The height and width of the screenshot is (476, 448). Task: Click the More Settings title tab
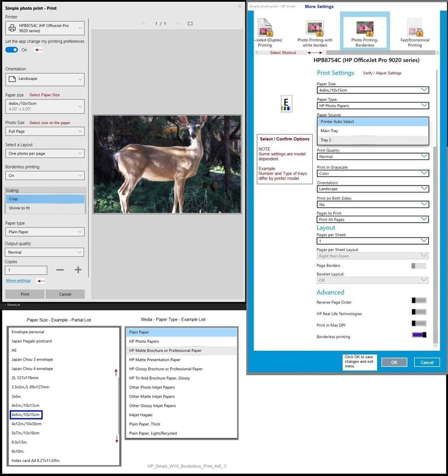tap(319, 6)
